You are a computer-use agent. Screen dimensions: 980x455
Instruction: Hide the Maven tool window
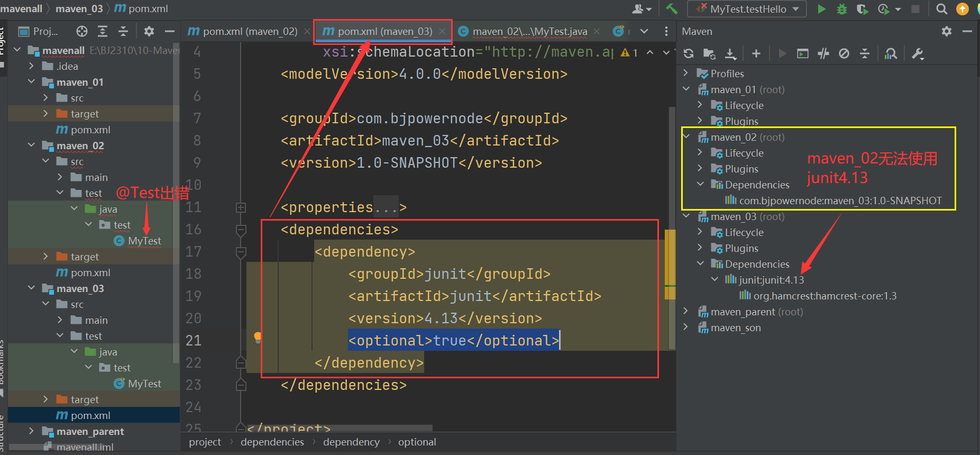[967, 31]
